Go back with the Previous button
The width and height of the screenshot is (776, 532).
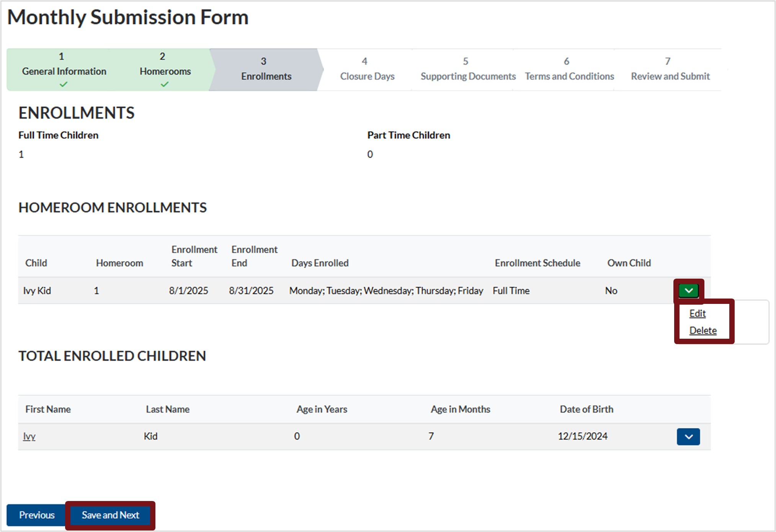pyautogui.click(x=37, y=515)
